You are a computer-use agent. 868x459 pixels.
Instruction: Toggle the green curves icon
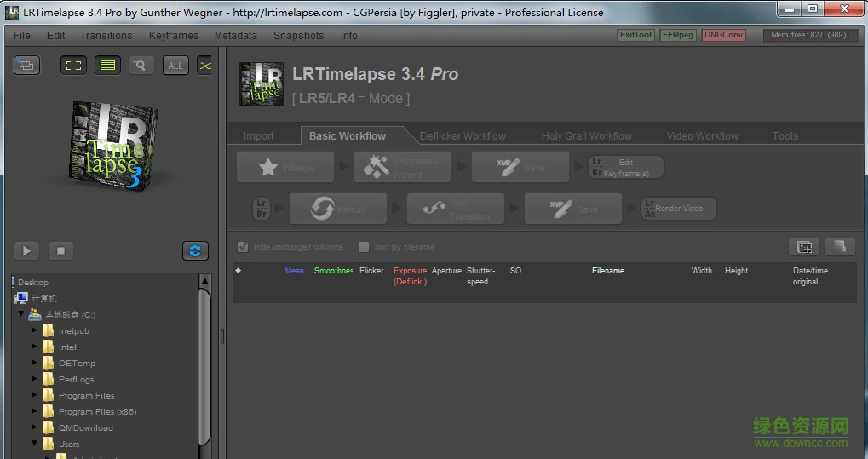click(x=204, y=66)
